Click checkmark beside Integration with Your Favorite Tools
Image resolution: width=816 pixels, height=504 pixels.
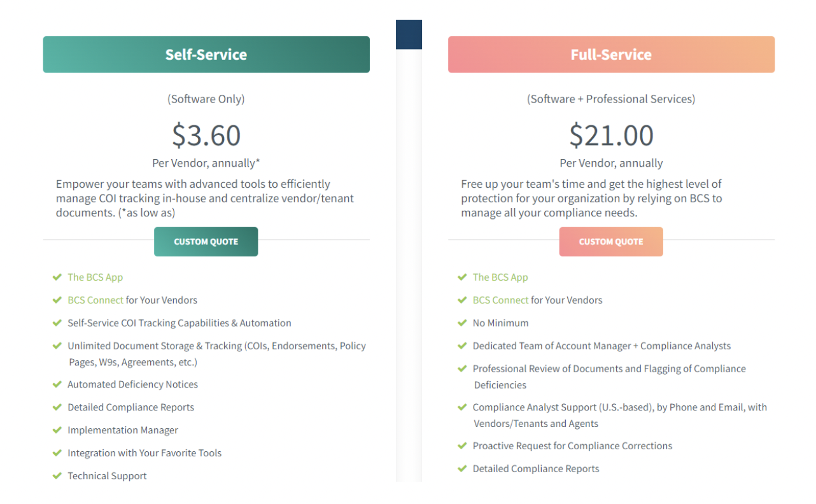(x=57, y=453)
